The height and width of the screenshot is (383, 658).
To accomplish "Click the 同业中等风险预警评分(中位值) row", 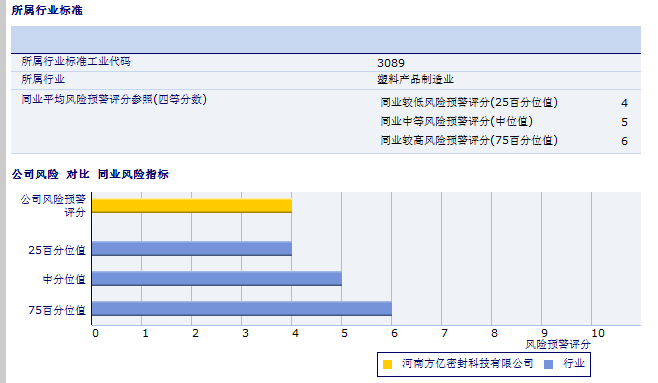I will coord(504,122).
